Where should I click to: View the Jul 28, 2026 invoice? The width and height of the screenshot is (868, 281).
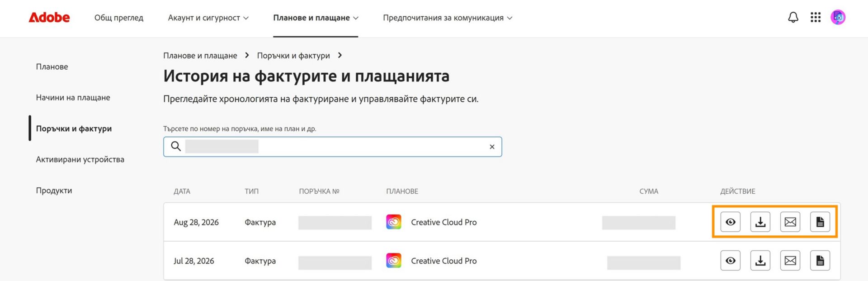[731, 261]
